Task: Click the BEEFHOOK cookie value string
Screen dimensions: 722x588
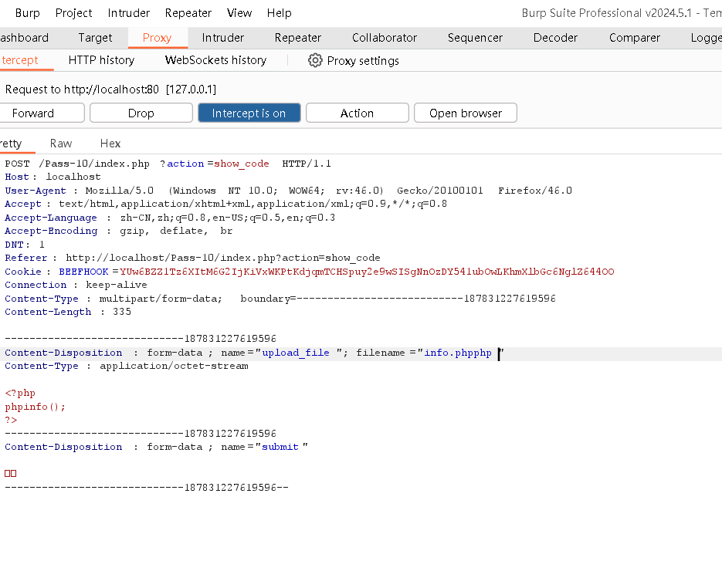Action: (367, 272)
